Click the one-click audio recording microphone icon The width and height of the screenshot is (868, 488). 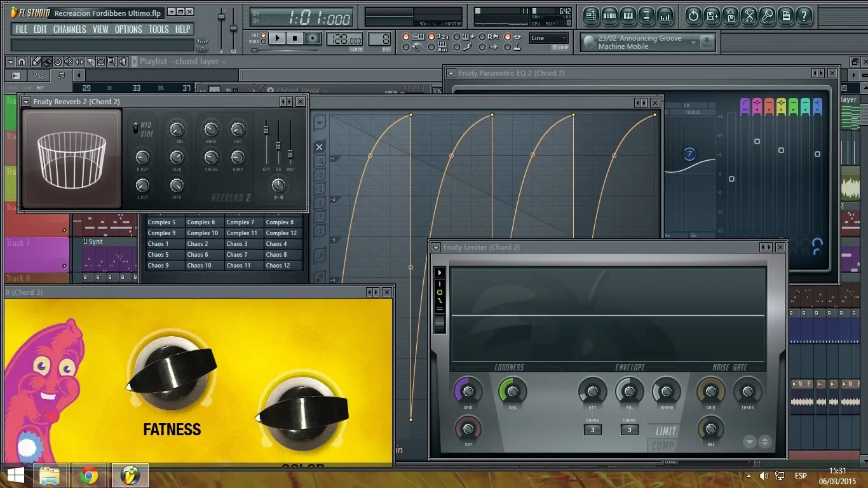pos(768,16)
